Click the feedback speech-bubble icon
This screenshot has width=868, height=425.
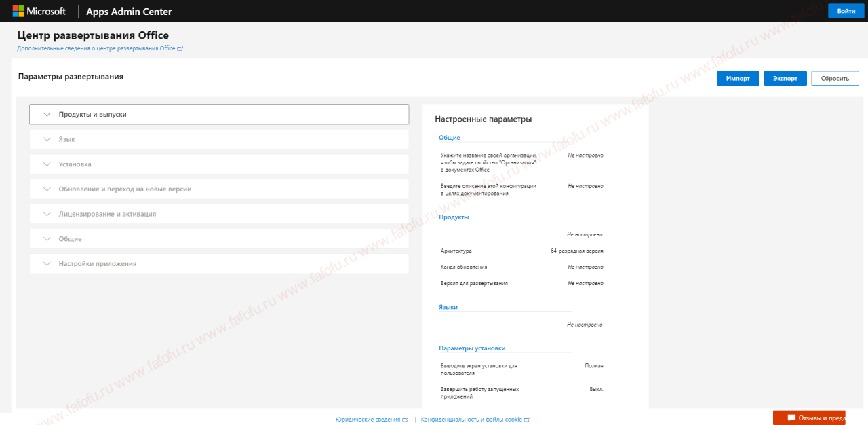[x=791, y=418]
